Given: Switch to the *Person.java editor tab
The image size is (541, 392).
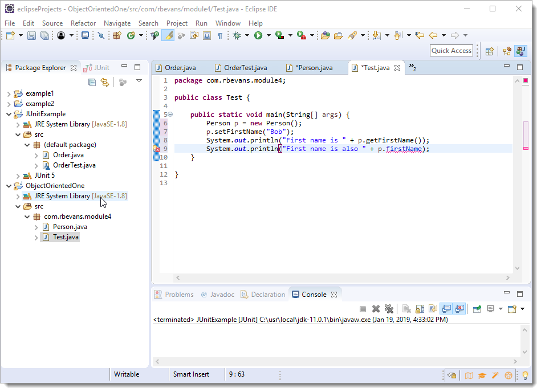Looking at the screenshot, I should click(310, 68).
